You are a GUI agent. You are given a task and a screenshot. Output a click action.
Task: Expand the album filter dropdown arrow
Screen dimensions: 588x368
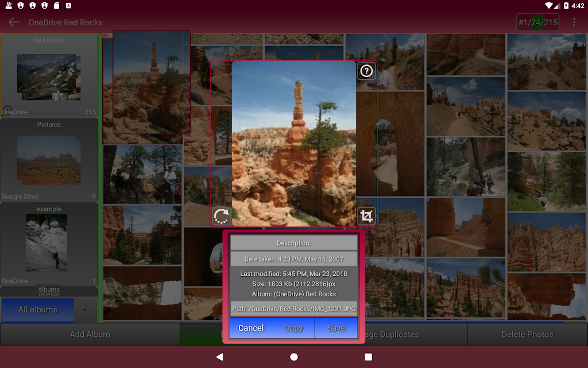(85, 310)
